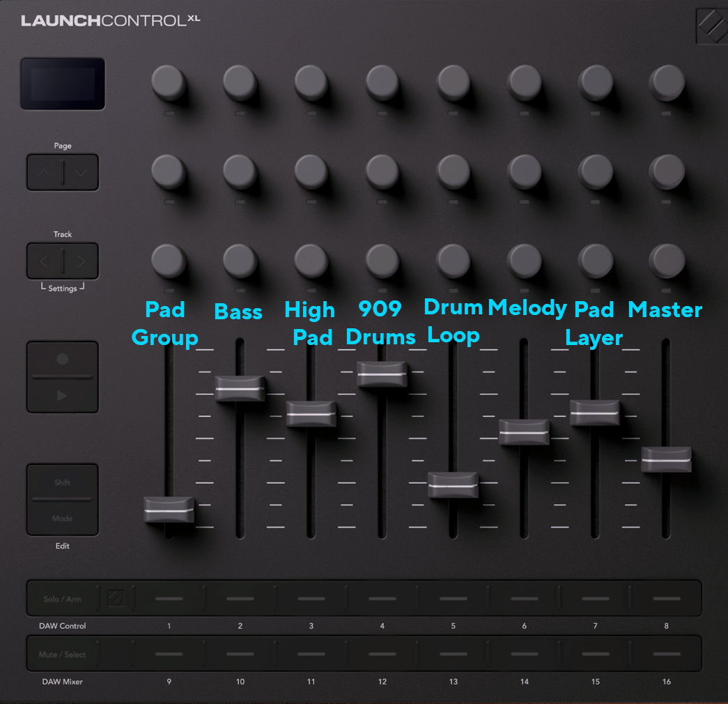
Task: Toggle track button 12
Action: 382,654
